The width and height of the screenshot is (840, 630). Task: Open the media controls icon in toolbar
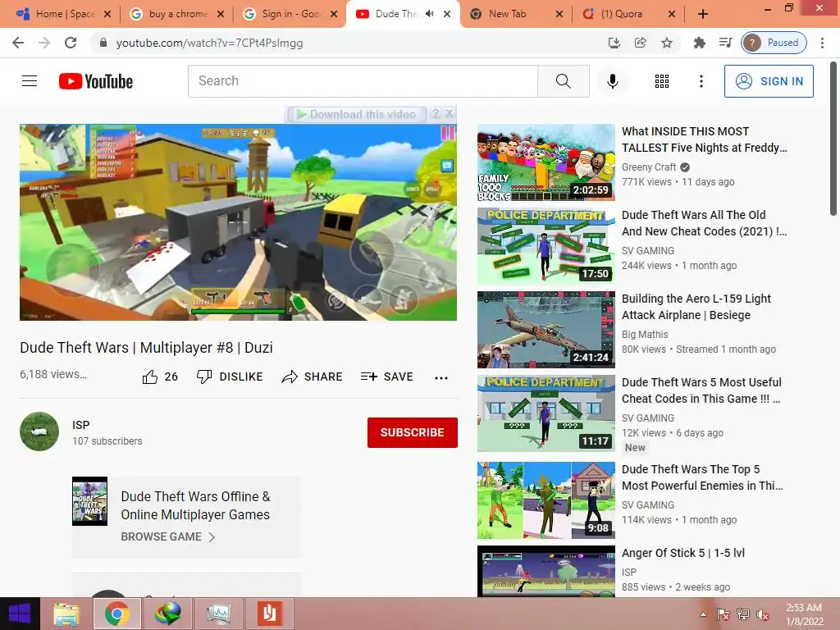tap(725, 43)
